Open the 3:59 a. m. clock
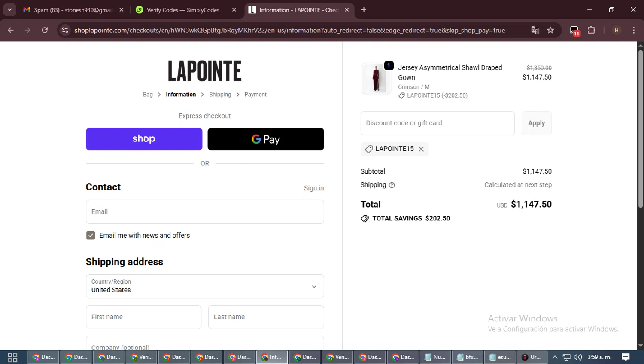644x364 pixels. [x=600, y=357]
